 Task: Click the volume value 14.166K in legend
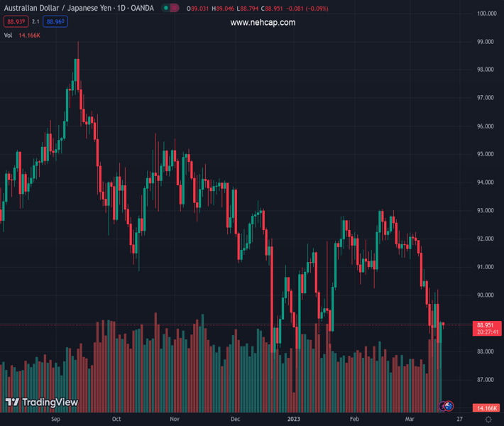[29, 35]
